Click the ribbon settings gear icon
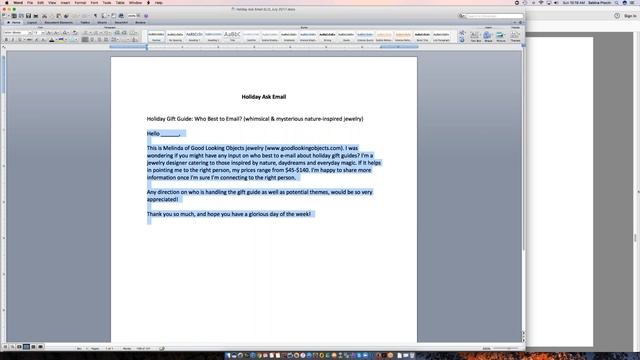Viewport: 640px width, 360px height. [520, 22]
